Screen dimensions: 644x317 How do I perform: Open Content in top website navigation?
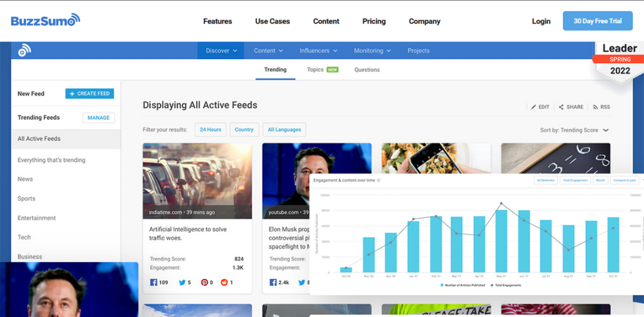pos(326,21)
